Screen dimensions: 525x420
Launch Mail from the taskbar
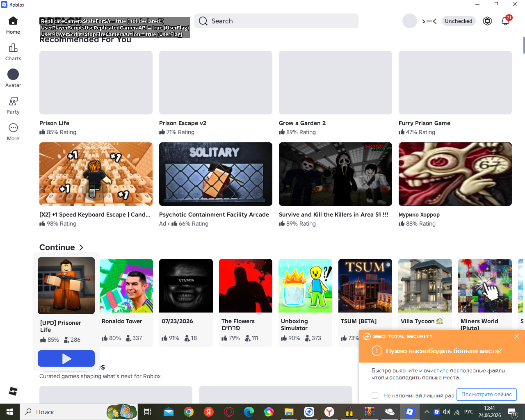[169, 412]
